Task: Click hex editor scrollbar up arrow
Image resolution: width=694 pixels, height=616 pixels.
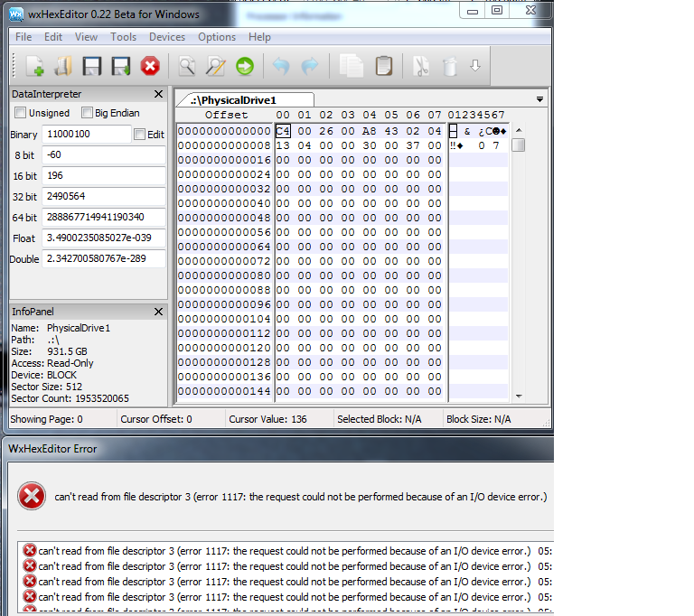Action: click(519, 131)
